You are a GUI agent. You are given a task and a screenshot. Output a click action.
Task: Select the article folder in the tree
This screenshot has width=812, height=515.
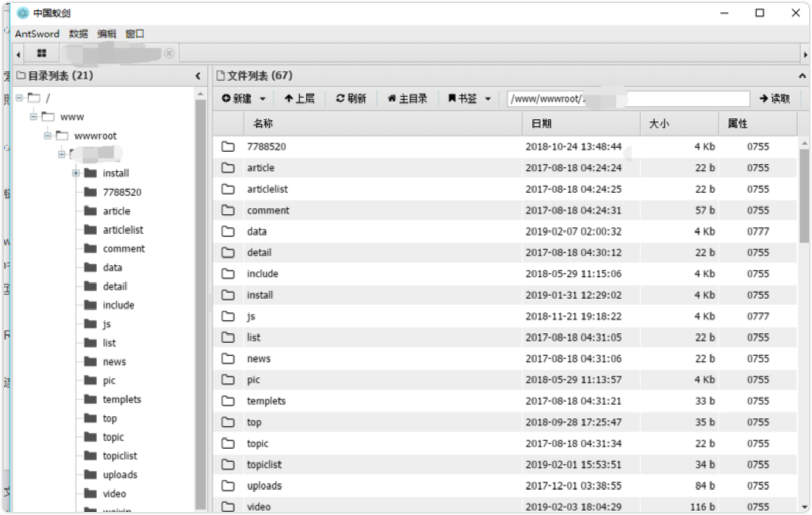[116, 211]
